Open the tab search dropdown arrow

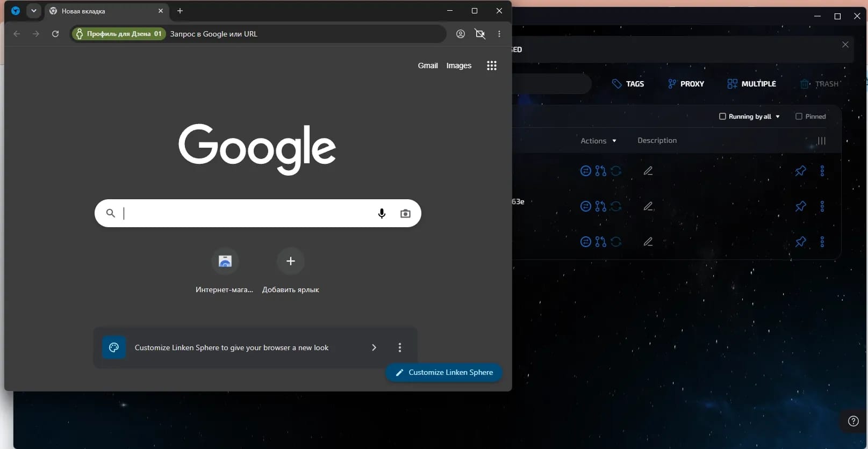pyautogui.click(x=34, y=11)
